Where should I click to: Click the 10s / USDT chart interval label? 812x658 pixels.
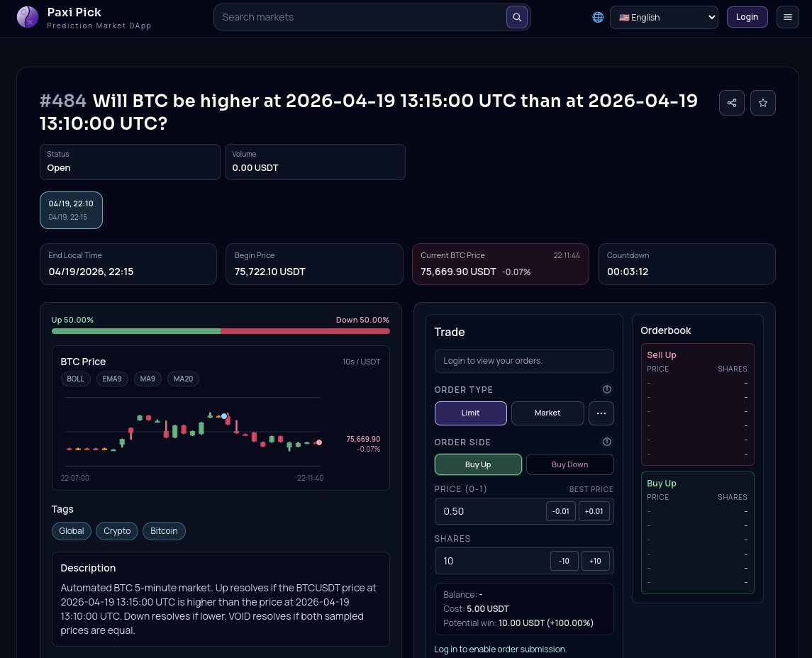(x=362, y=362)
